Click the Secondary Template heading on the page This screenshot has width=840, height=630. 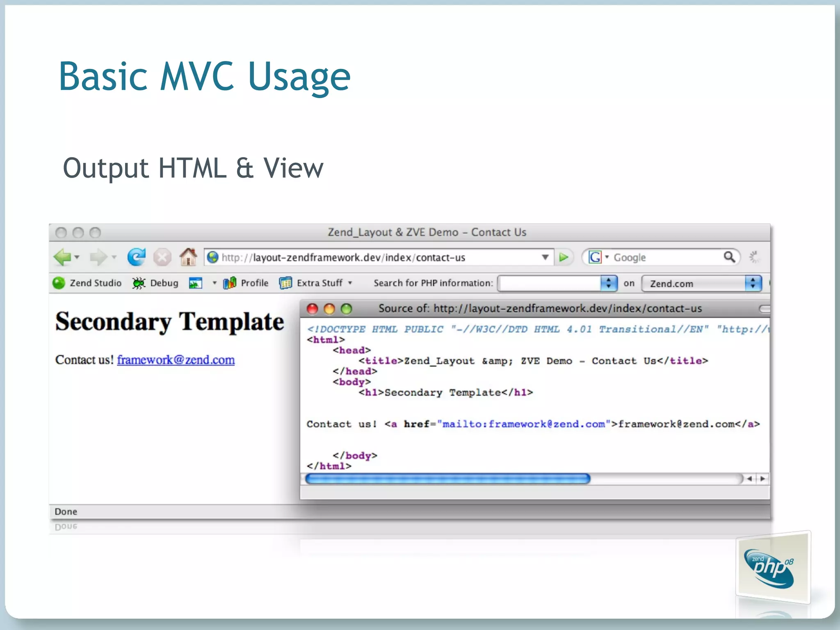(x=170, y=322)
